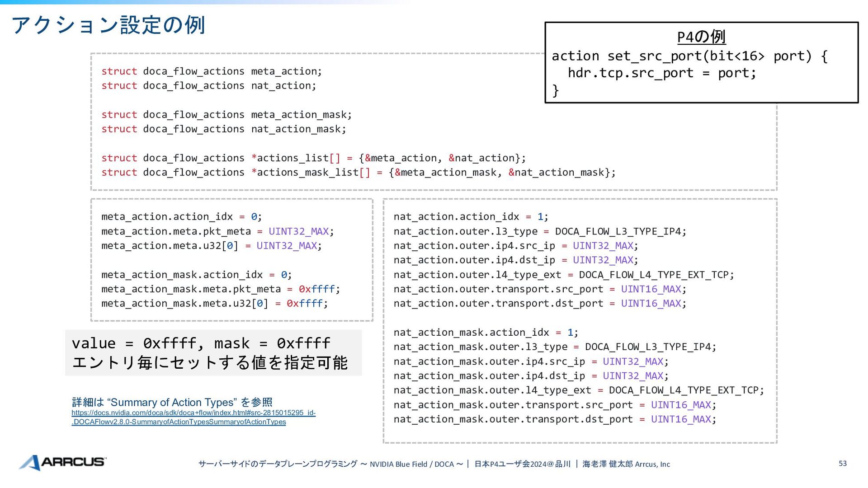Image resolution: width=868 pixels, height=488 pixels.
Task: Select line nat_action_mask.outer.ip4.src_ip = UINT32_MAX;
Action: point(531,361)
